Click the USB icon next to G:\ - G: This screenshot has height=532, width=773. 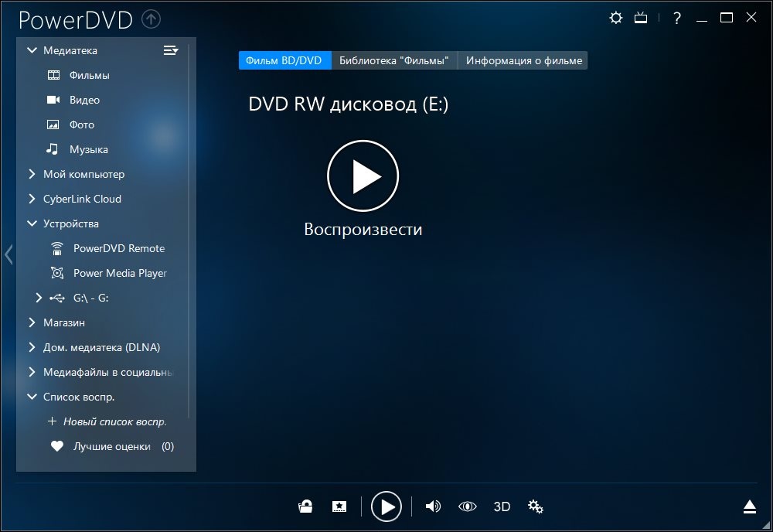coord(57,298)
